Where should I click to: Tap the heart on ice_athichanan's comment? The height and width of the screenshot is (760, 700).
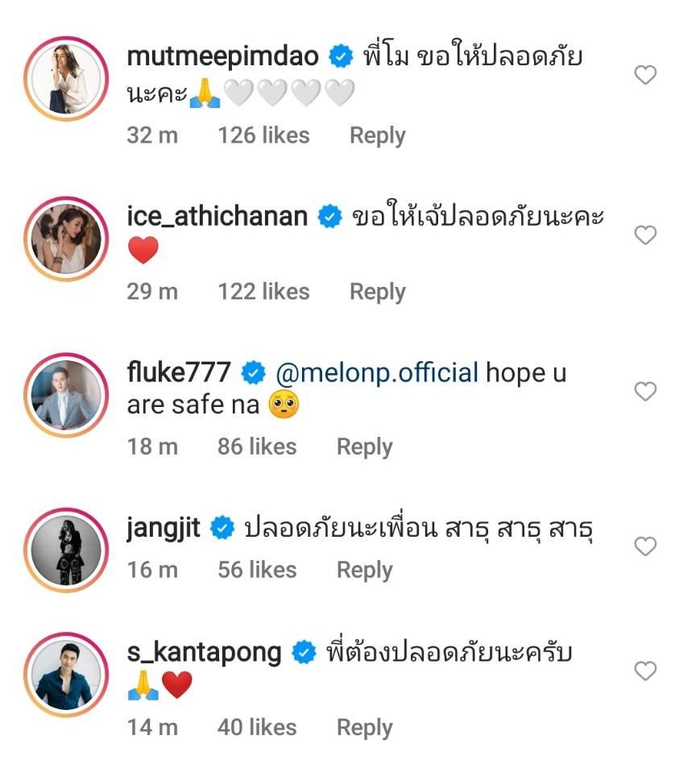[645, 235]
